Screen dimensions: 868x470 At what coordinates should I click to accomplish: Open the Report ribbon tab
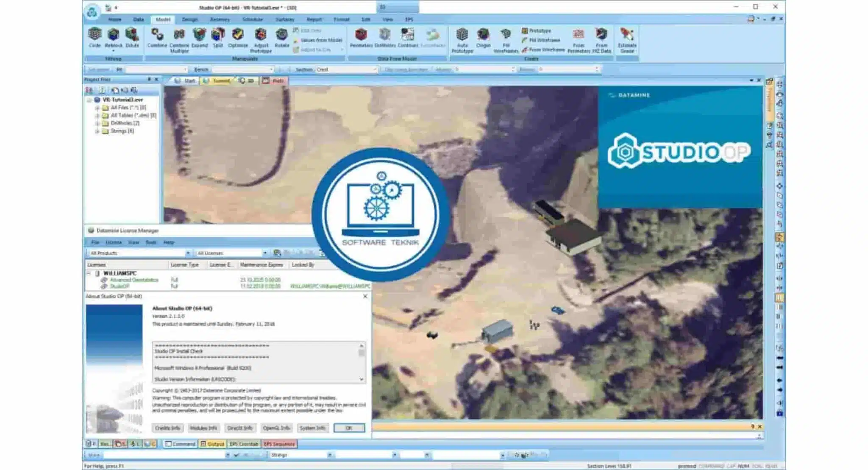click(314, 19)
